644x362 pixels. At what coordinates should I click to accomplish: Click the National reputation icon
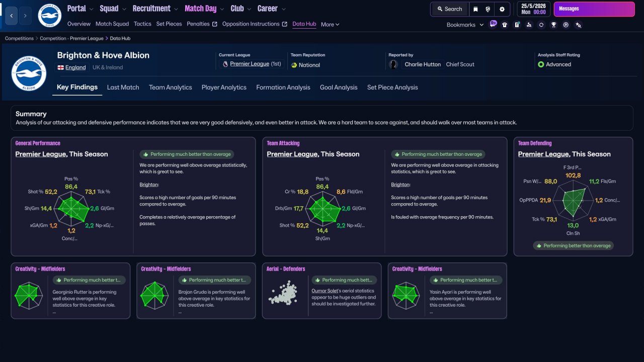click(x=294, y=65)
